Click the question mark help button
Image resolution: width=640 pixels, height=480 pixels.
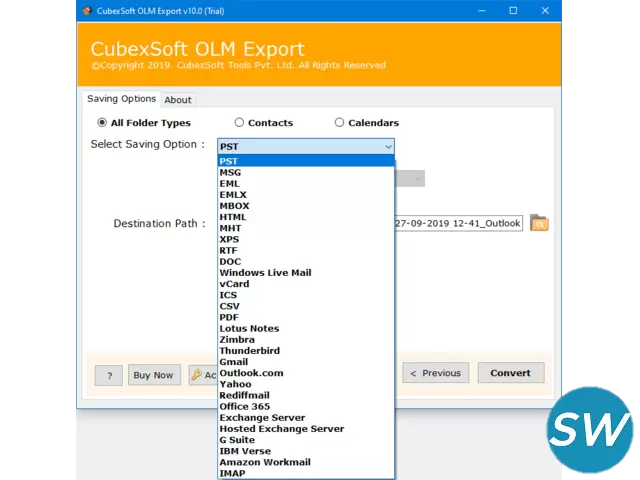[x=108, y=375]
